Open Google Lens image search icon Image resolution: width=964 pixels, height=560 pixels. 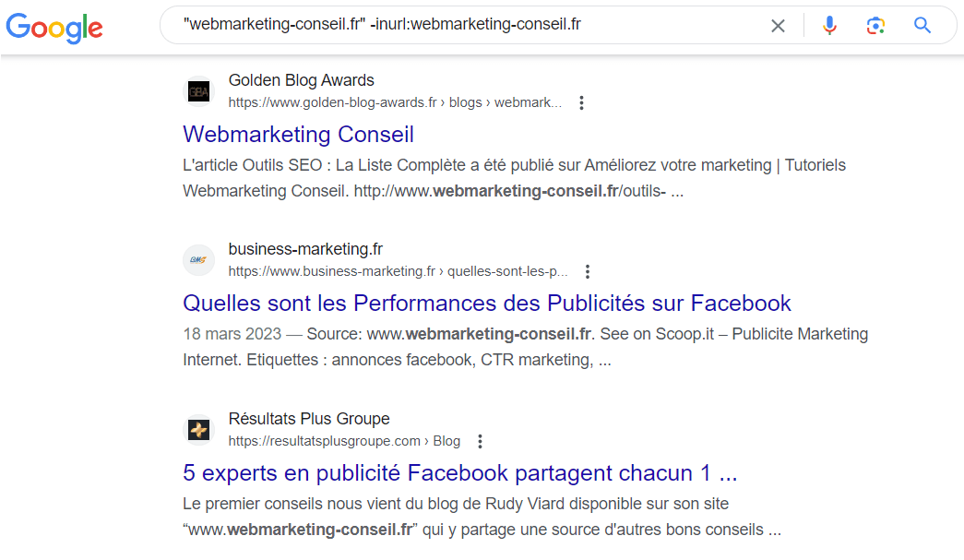(x=875, y=25)
